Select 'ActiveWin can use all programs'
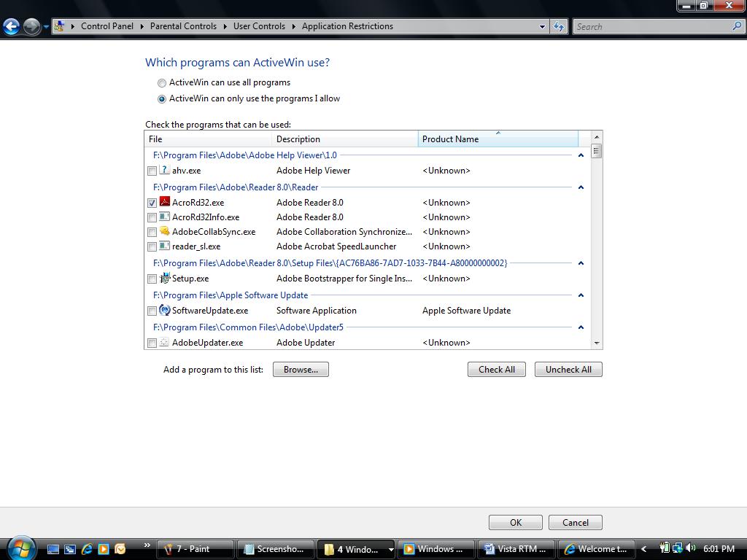The width and height of the screenshot is (747, 560). [162, 83]
